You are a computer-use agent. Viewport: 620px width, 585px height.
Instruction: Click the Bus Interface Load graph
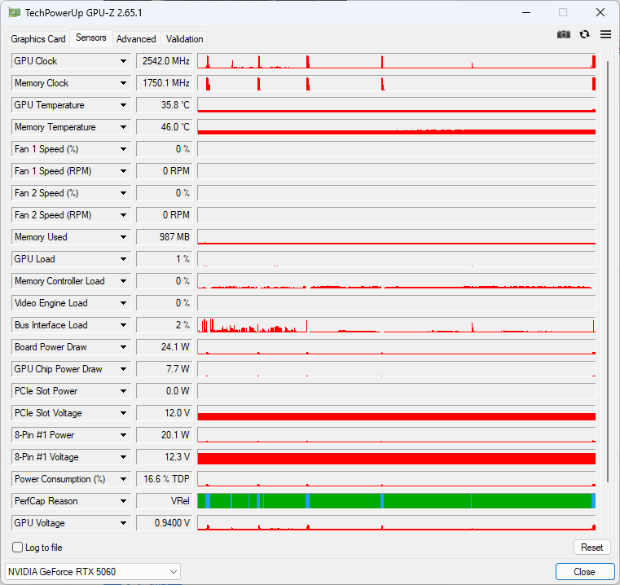pyautogui.click(x=397, y=325)
